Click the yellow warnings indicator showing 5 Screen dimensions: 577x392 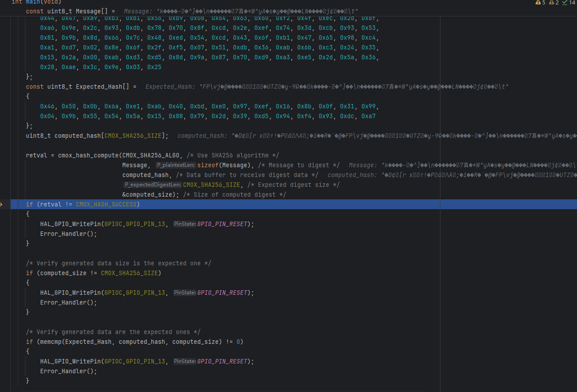click(x=540, y=3)
